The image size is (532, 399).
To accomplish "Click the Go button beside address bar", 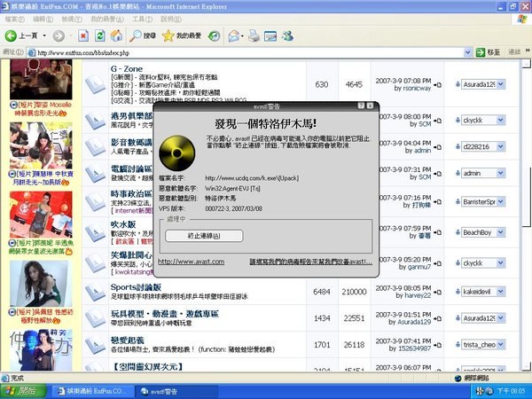I will (488, 52).
